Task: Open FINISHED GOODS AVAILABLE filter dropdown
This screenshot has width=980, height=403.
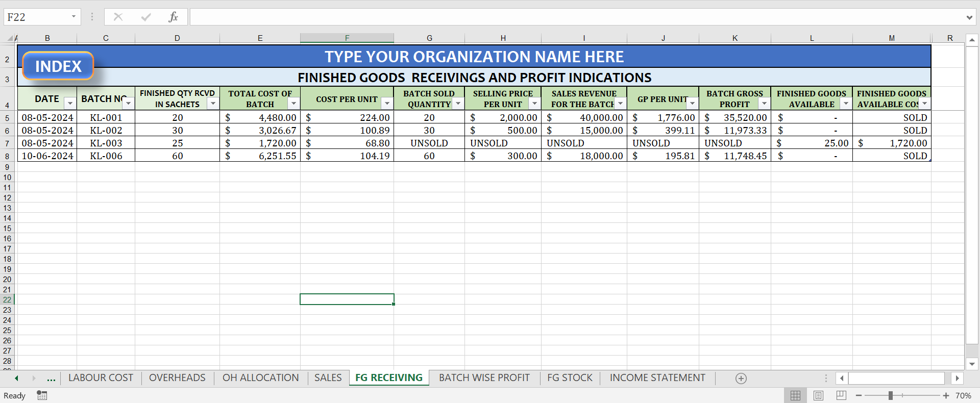Action: pyautogui.click(x=846, y=104)
